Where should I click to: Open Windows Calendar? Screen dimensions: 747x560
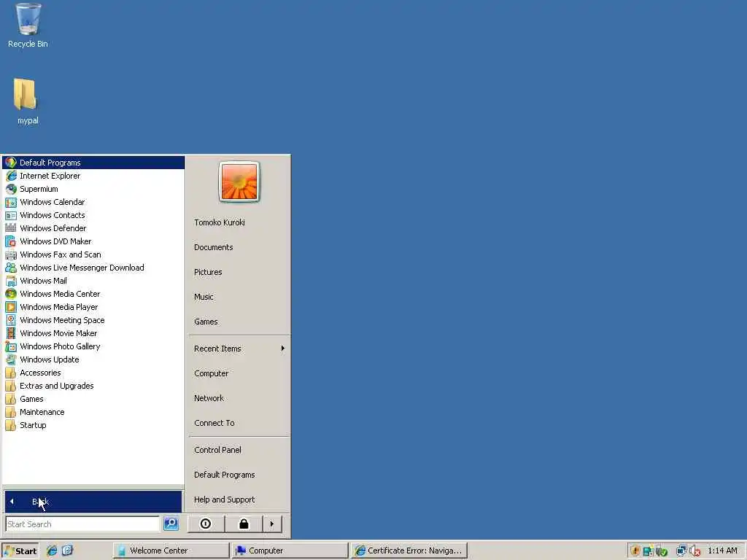[x=93, y=202]
